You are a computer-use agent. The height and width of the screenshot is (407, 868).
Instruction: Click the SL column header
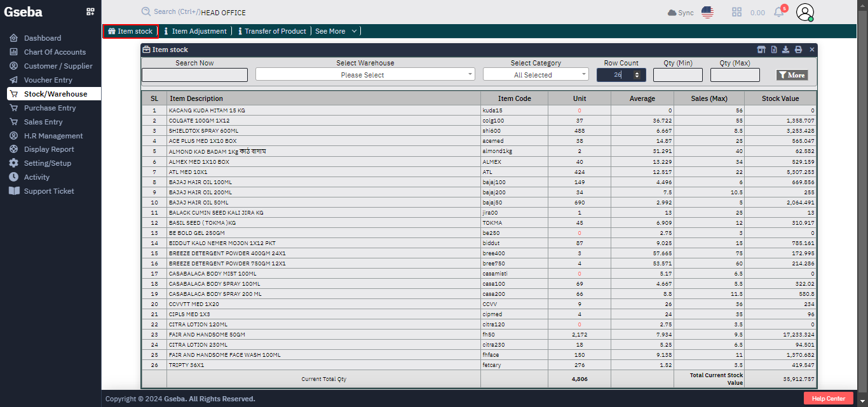tap(154, 98)
